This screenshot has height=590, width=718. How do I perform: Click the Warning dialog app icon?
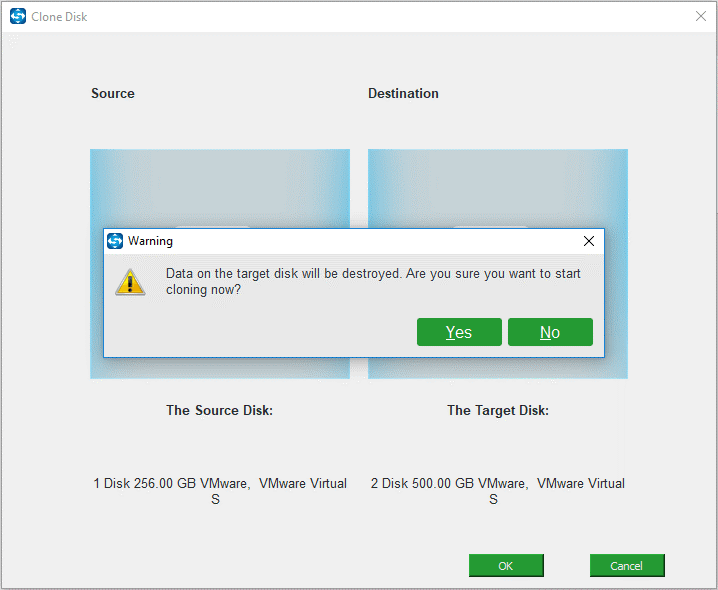pos(115,241)
